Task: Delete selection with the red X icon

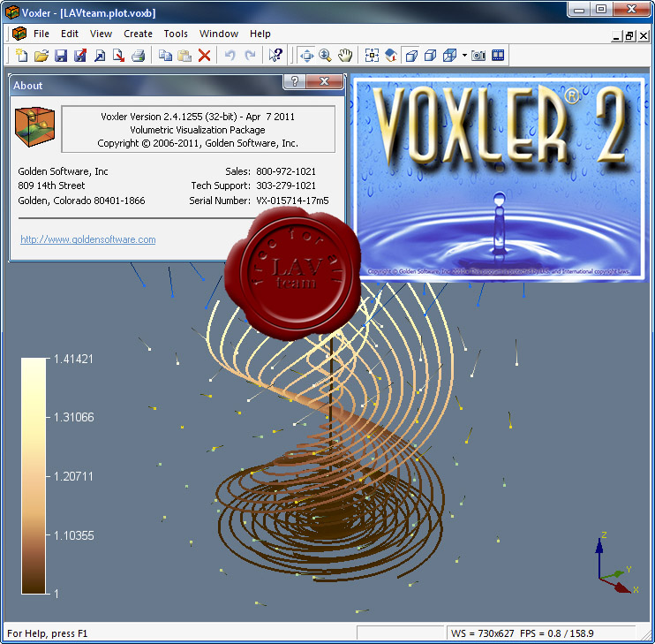Action: coord(204,55)
